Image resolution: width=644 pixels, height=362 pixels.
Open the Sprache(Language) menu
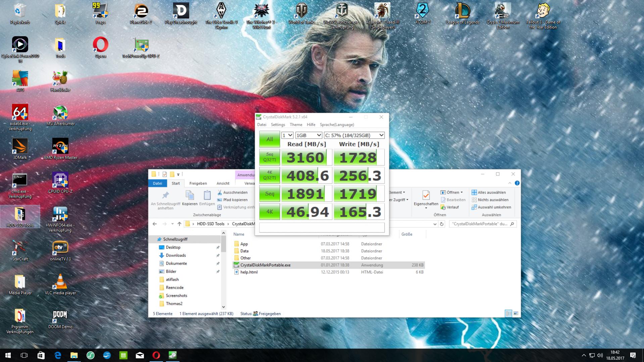pyautogui.click(x=337, y=124)
